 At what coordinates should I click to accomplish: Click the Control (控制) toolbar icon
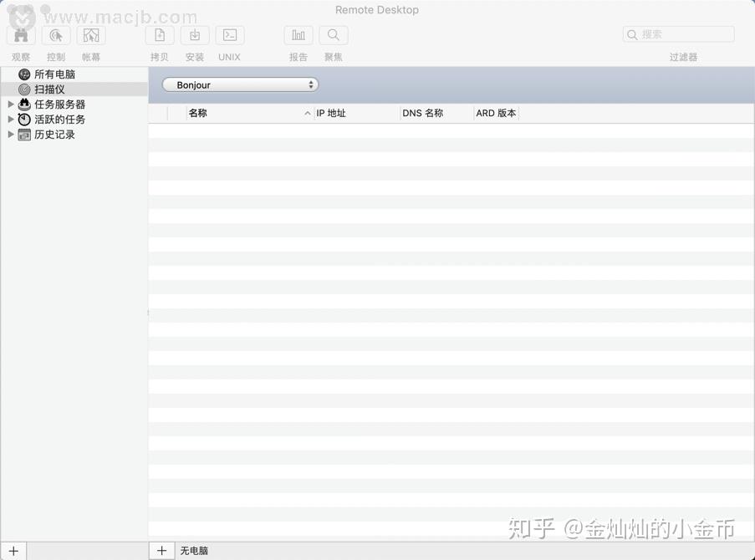click(x=56, y=35)
